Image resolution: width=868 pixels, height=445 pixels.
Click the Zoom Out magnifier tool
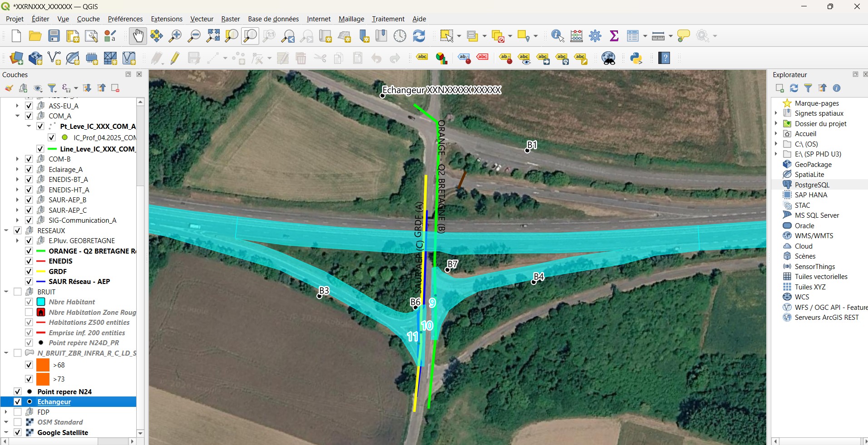(194, 36)
